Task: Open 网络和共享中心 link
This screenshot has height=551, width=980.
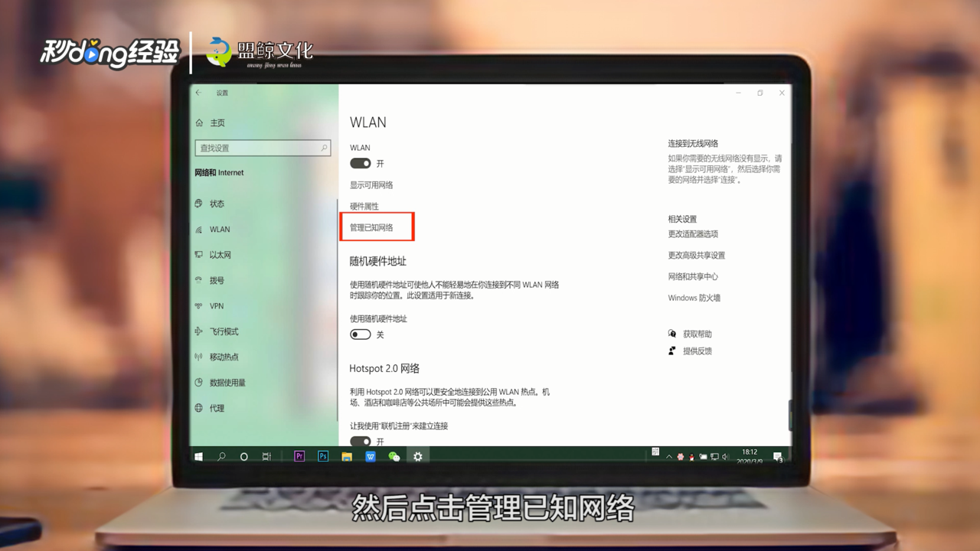Action: 693,276
